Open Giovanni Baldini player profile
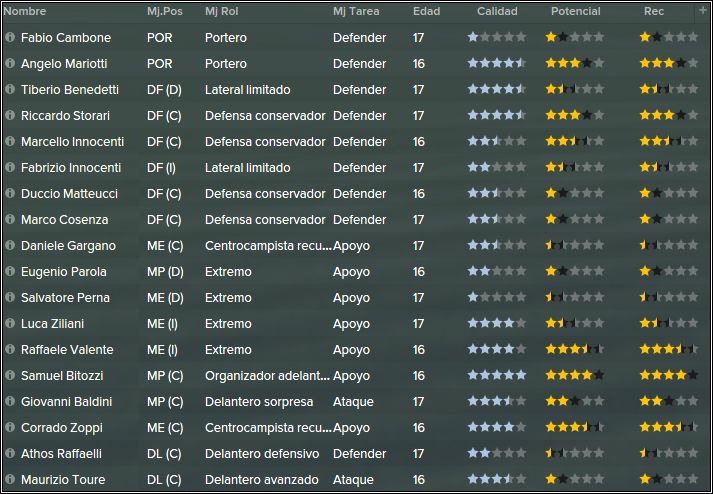 (x=66, y=402)
